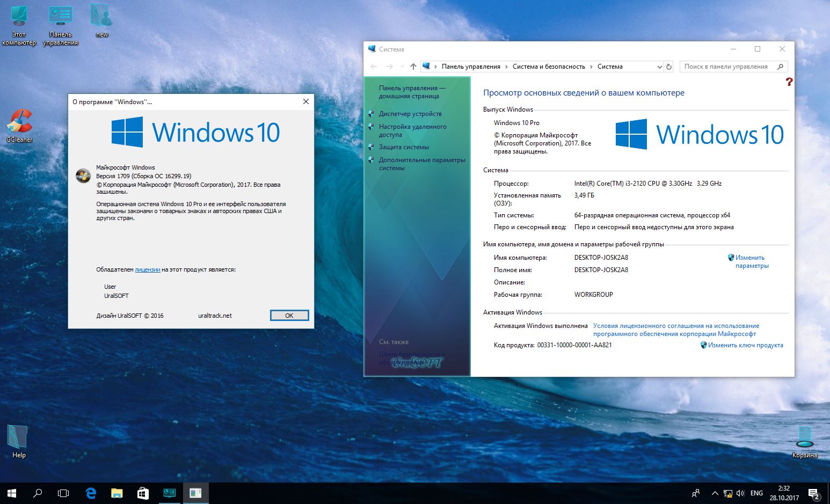Viewport: 830px width, 504px height.
Task: Open the 'лицензии' link in About dialog
Action: [148, 269]
